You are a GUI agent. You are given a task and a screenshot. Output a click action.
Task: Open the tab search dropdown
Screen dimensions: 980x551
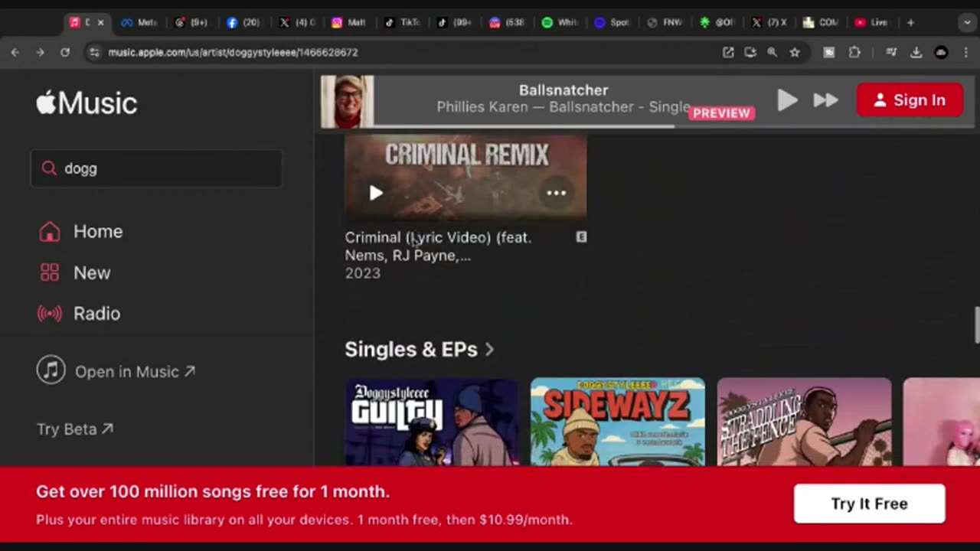(x=968, y=23)
